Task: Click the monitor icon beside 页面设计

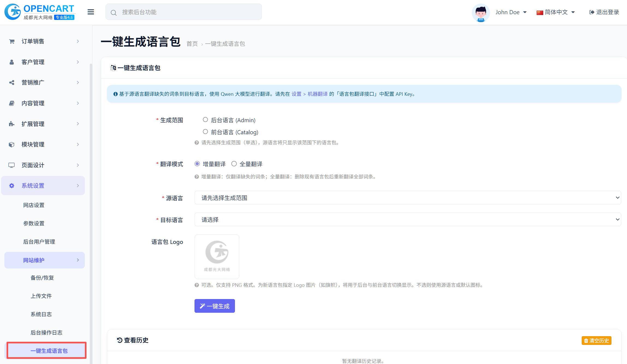Action: tap(11, 165)
